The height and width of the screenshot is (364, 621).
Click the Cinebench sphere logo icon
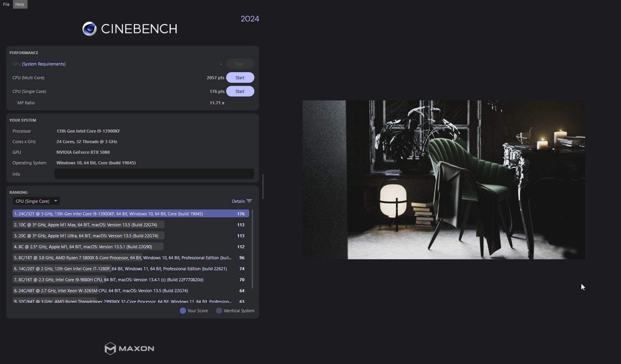click(89, 29)
